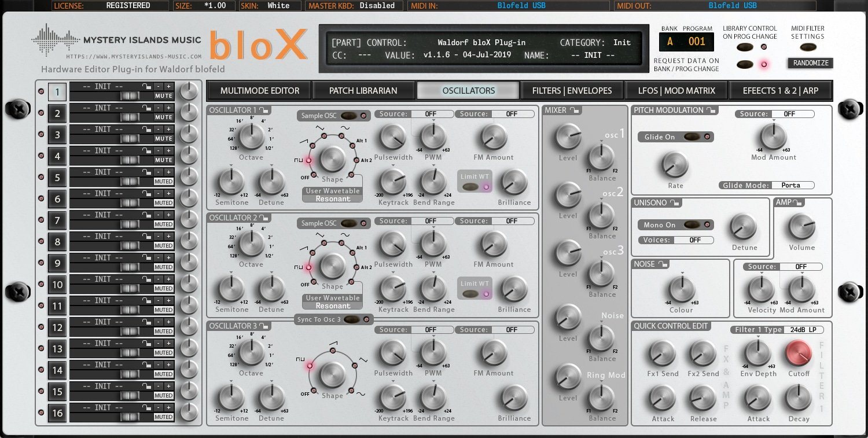868x438 pixels.
Task: Set Oscillator 2 shape to OFF
Action: 314,282
